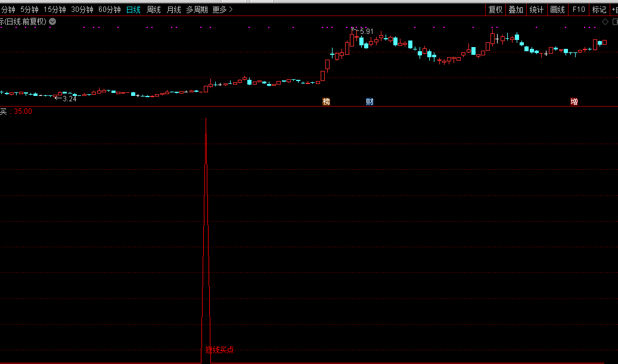
Task: Click the 增 event marker icon
Action: point(574,102)
